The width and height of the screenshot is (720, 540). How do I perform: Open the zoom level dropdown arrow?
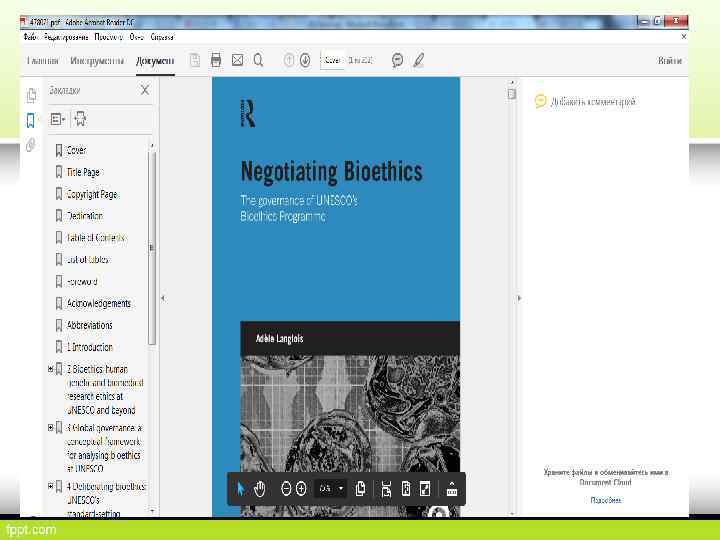(x=341, y=489)
